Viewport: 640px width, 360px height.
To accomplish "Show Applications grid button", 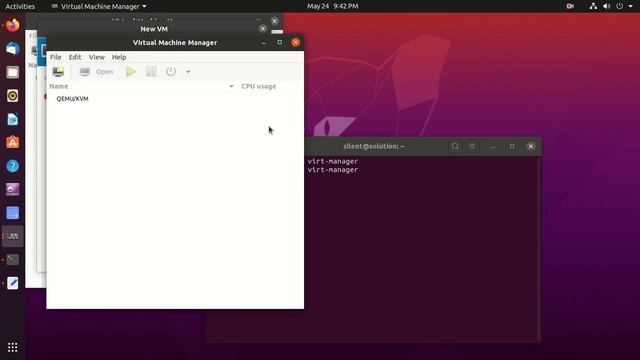I will (13, 347).
